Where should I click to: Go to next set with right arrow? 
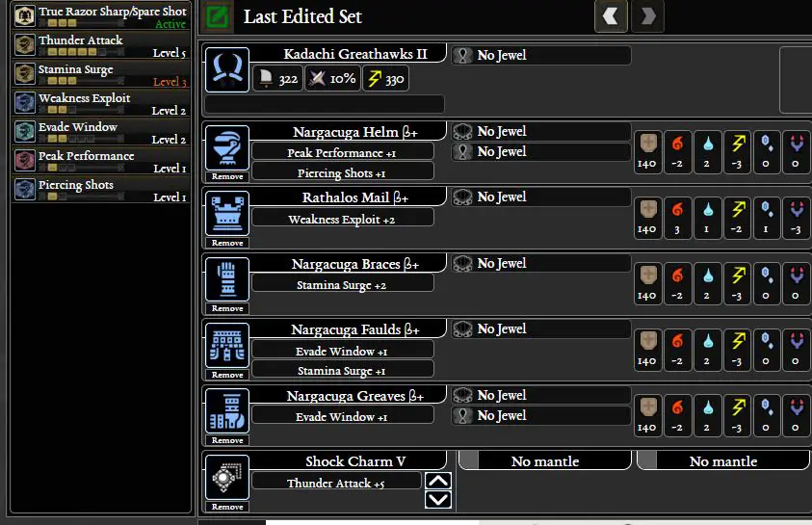pyautogui.click(x=648, y=16)
